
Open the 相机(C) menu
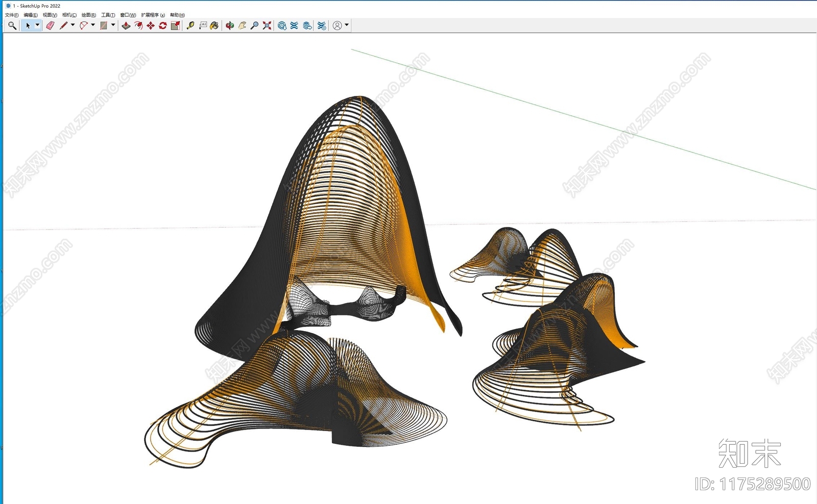click(x=69, y=15)
